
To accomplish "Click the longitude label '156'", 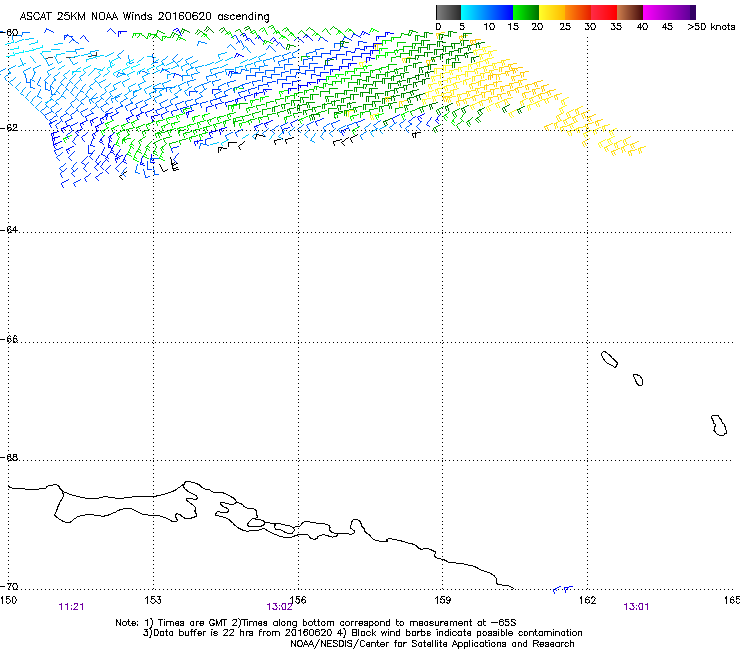I will 298,600.
